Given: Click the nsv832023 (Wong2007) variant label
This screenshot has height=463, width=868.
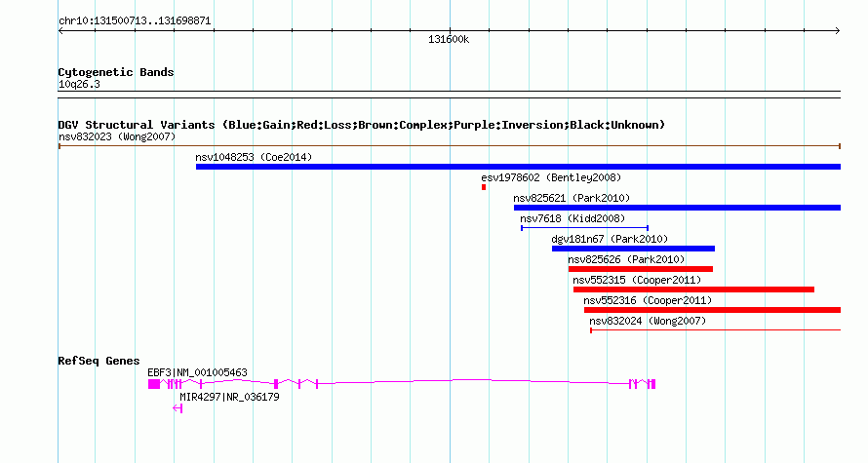Looking at the screenshot, I should coord(117,136).
